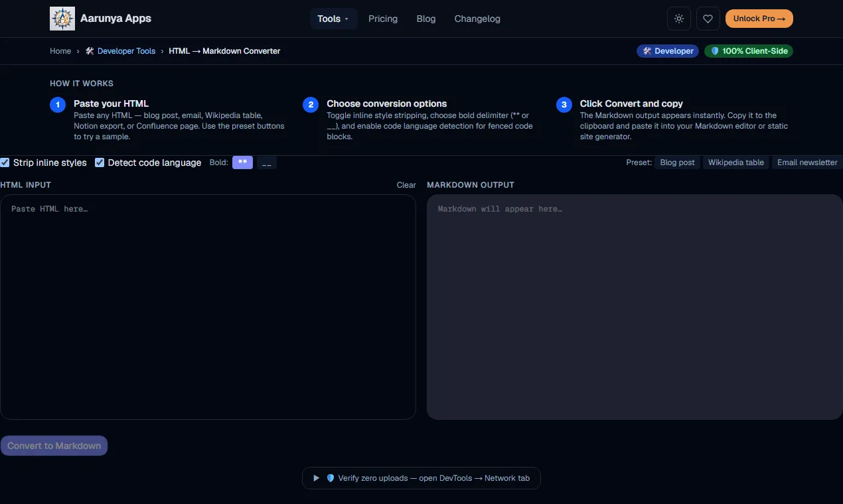Image resolution: width=843 pixels, height=504 pixels.
Task: Select the ** bold delimiter option
Action: pos(242,162)
